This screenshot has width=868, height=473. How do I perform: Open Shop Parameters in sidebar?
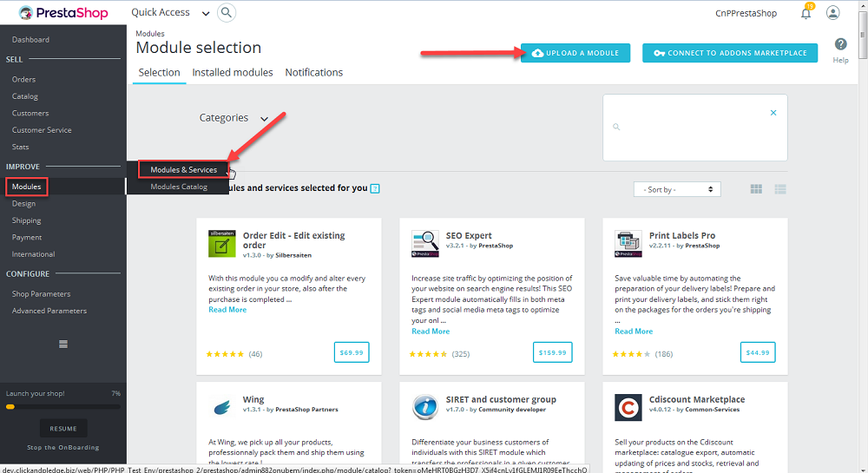tap(41, 294)
